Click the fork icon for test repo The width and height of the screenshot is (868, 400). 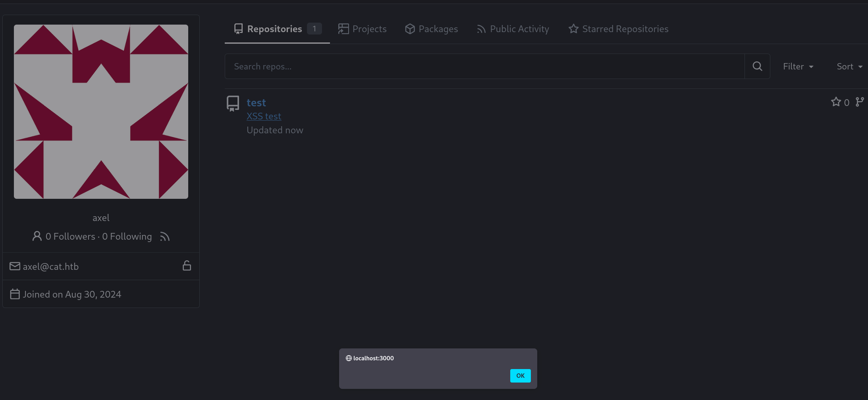coord(860,102)
